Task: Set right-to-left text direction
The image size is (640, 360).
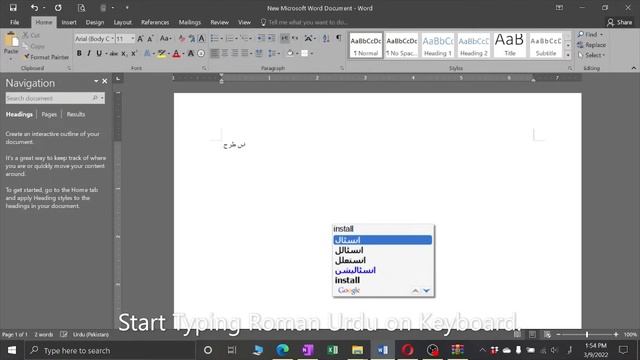Action: [x=295, y=38]
